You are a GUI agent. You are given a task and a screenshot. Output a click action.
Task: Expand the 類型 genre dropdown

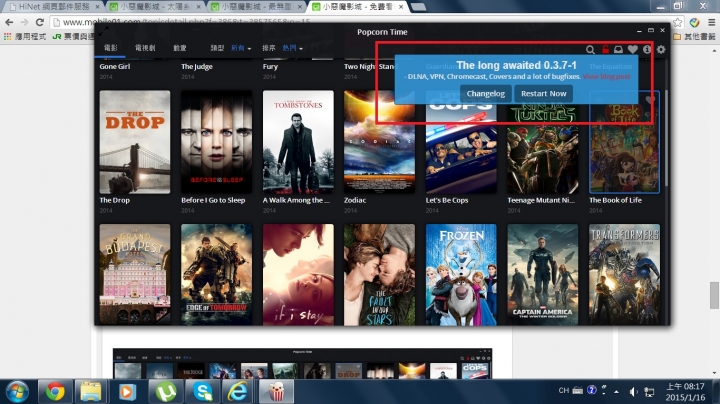click(x=241, y=48)
